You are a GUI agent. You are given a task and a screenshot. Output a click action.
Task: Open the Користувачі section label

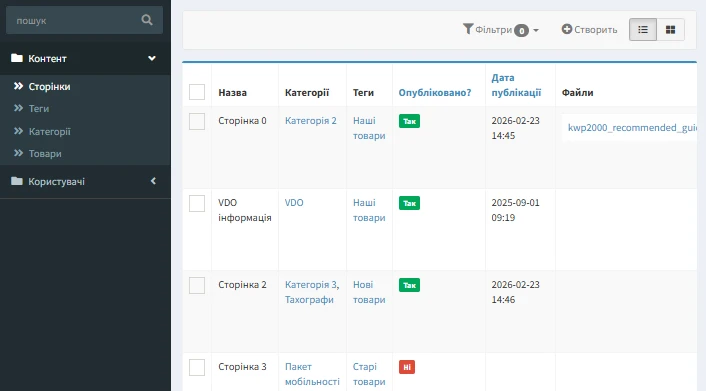(x=56, y=182)
